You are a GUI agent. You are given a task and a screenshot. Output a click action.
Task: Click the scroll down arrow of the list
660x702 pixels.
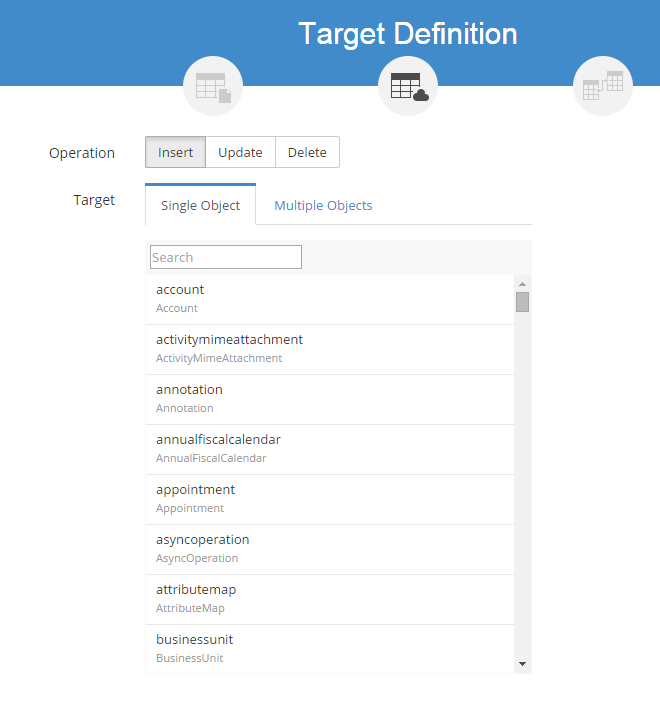tap(522, 664)
